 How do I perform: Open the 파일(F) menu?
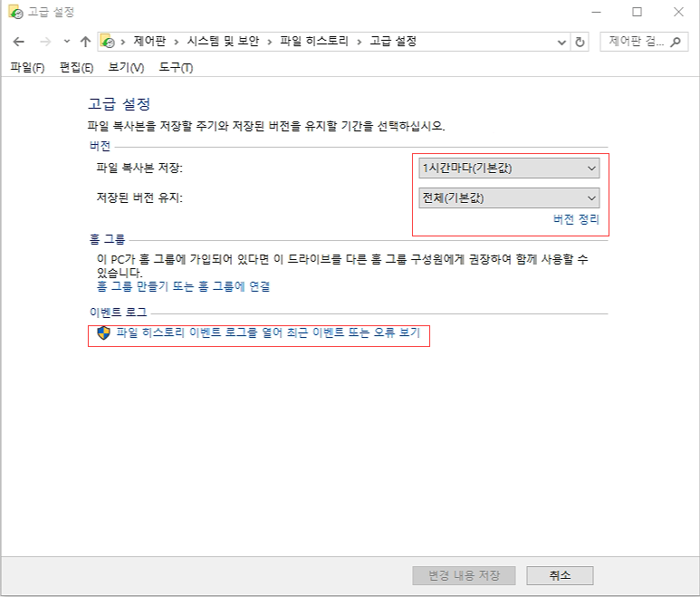pyautogui.click(x=28, y=67)
